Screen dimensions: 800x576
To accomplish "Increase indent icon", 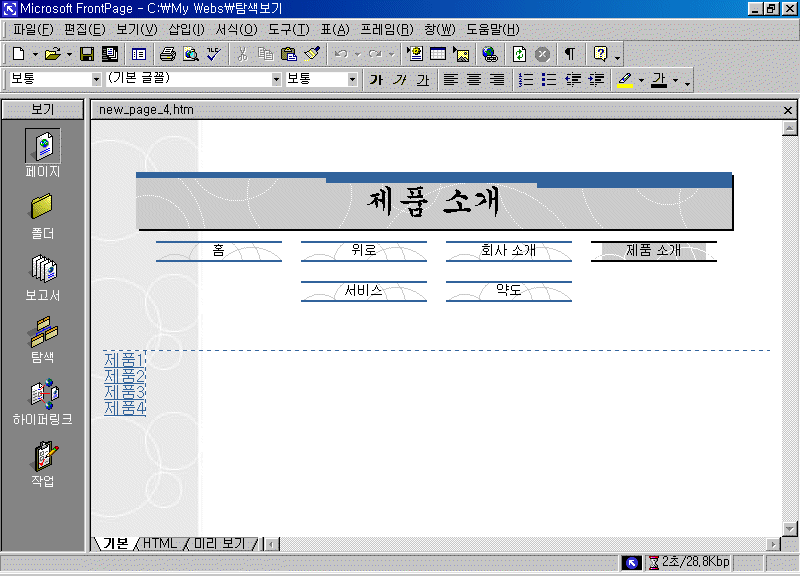I will click(596, 80).
